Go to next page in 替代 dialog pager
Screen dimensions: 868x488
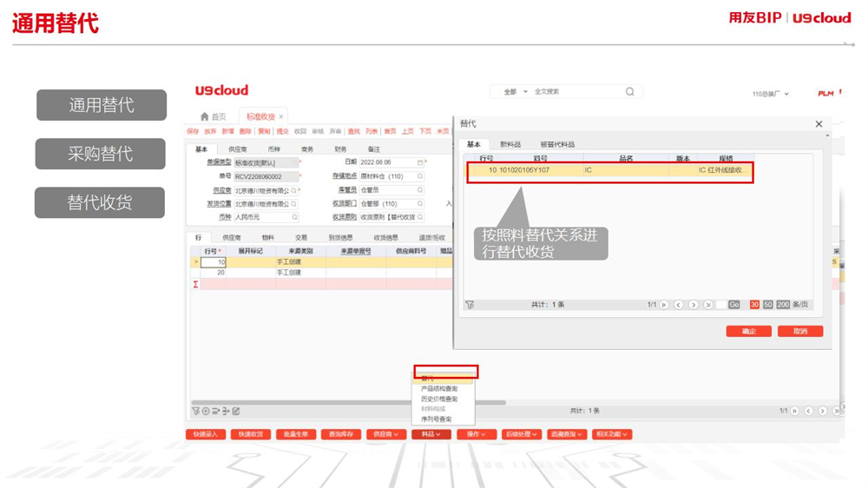pyautogui.click(x=693, y=305)
